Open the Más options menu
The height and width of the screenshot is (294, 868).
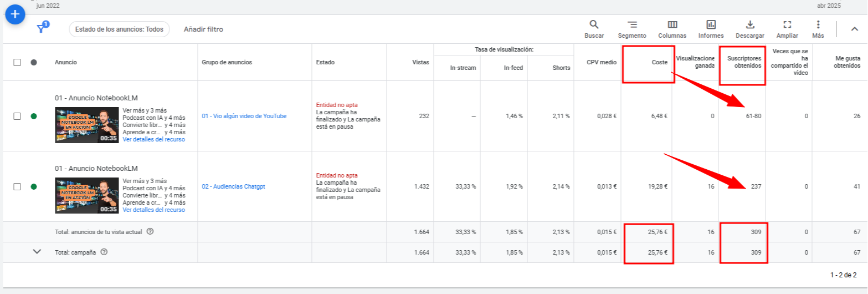pos(818,25)
